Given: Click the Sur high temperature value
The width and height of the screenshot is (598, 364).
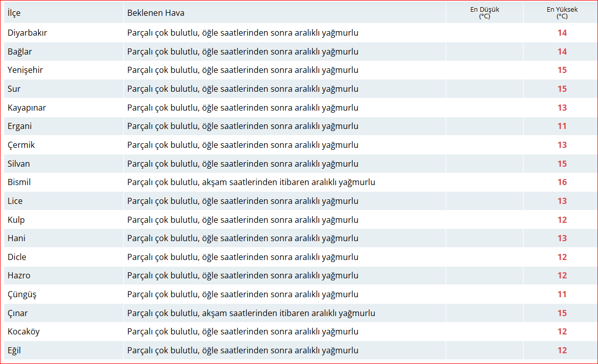Looking at the screenshot, I should [x=562, y=89].
